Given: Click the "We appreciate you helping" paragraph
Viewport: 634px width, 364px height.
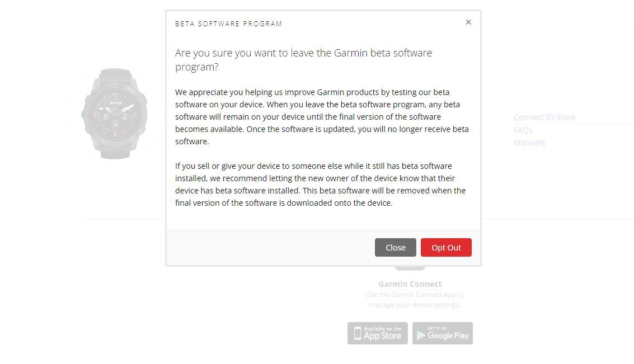Looking at the screenshot, I should click(x=322, y=117).
